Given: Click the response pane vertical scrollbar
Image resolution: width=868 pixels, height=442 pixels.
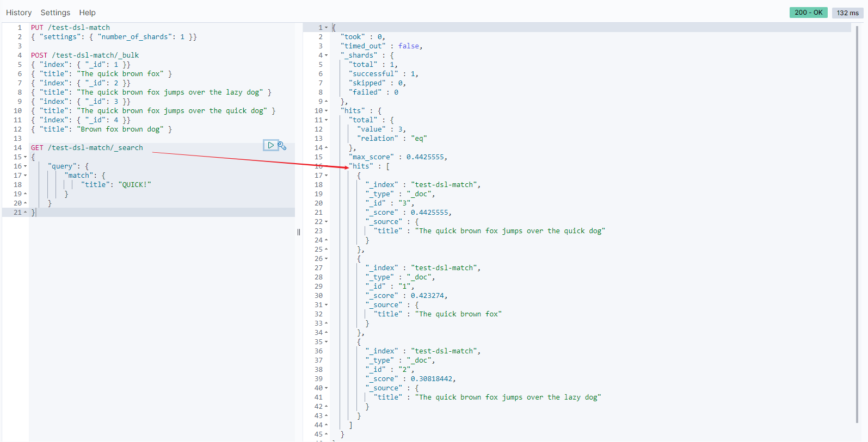Looking at the screenshot, I should [857, 223].
